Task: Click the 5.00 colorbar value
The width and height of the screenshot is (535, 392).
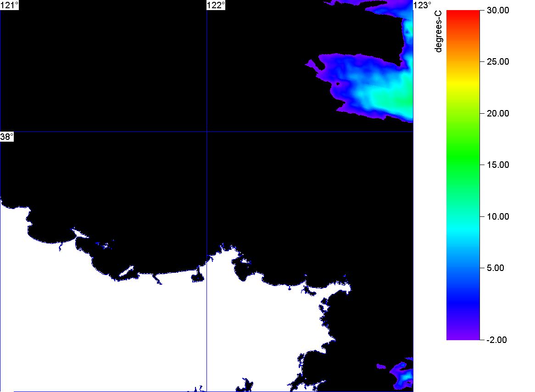Action: 496,268
